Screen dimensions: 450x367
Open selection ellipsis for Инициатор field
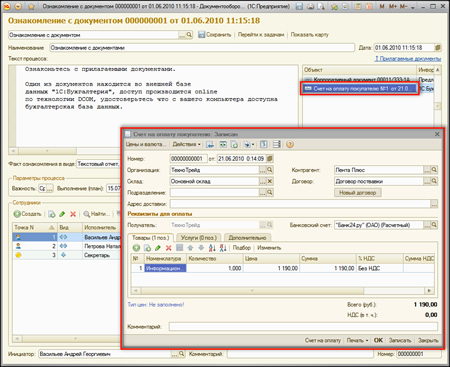click(175, 354)
